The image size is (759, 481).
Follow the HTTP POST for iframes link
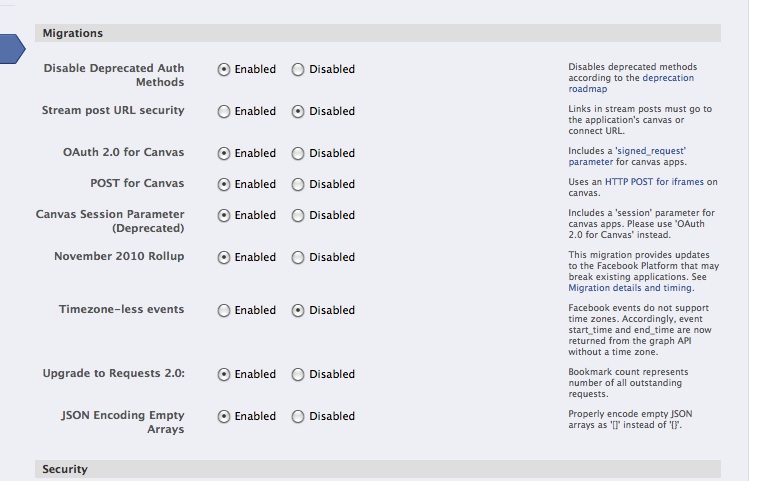coord(654,182)
